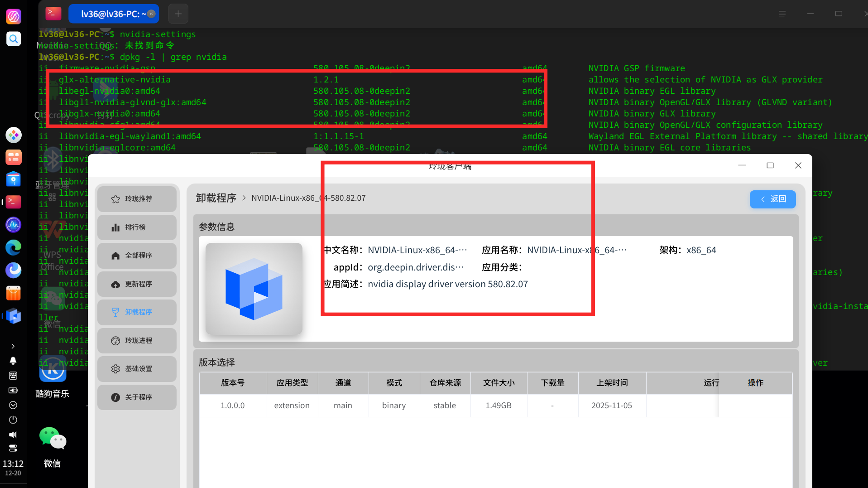The width and height of the screenshot is (868, 488).
Task: Open the orange grid app in the dock
Action: [x=14, y=157]
